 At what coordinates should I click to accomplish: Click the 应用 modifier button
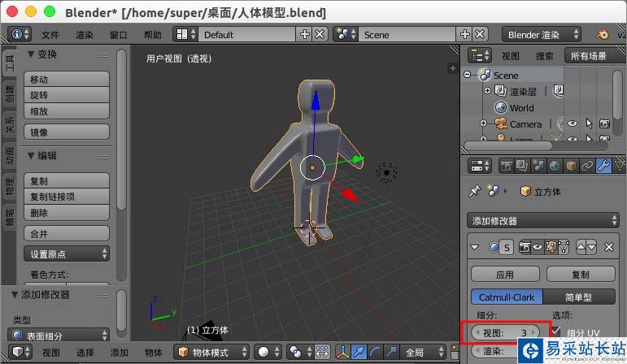pos(505,275)
